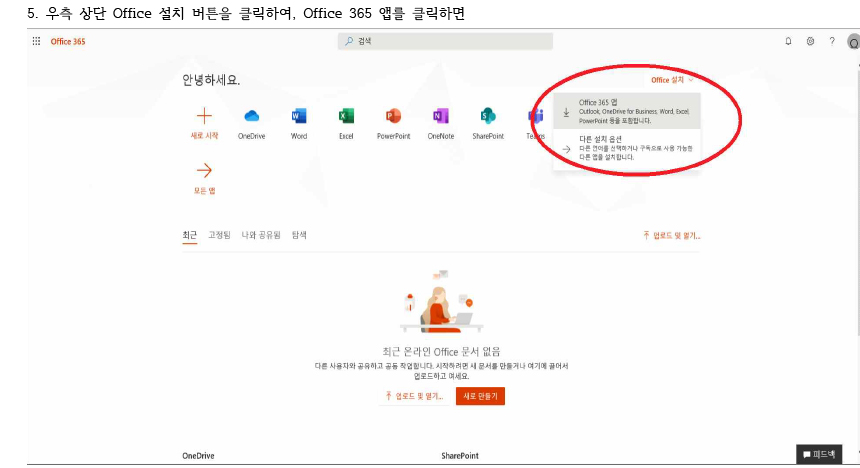The image size is (860, 468).
Task: Switch to the 나와 공유됨 tab
Action: point(261,235)
